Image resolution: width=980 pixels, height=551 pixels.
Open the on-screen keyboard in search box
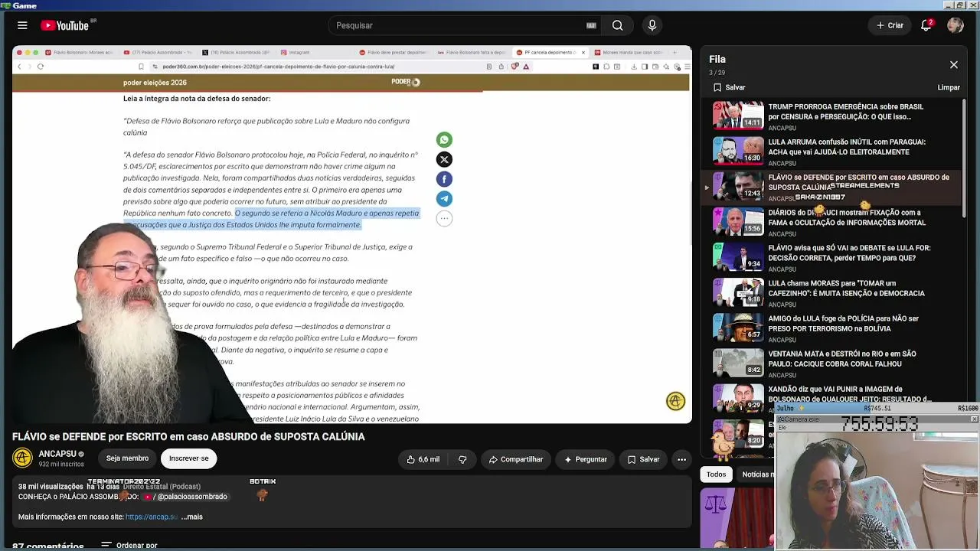(591, 25)
